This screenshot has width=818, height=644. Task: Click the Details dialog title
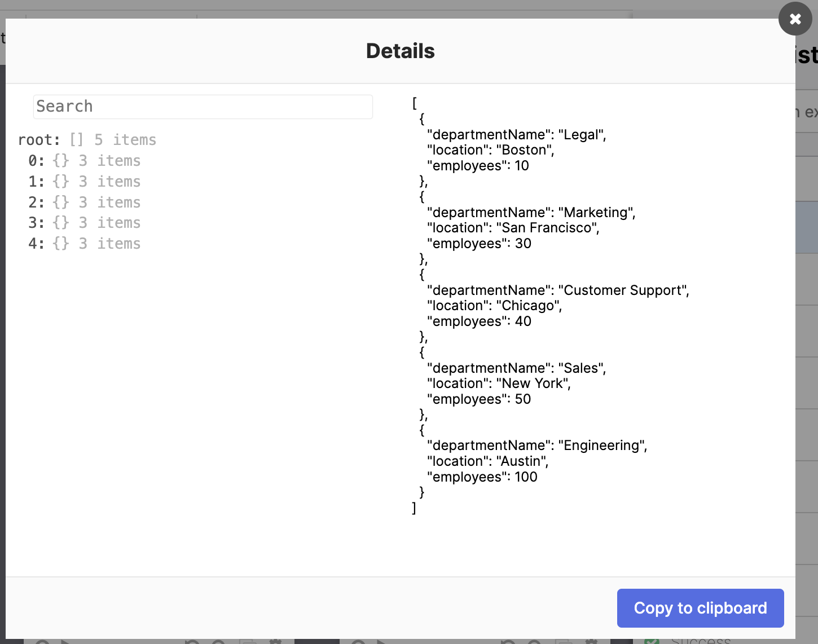(x=400, y=51)
